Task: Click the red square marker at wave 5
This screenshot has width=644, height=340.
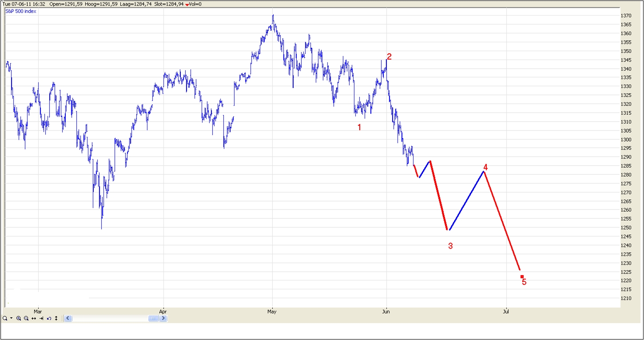Action: pos(522,277)
